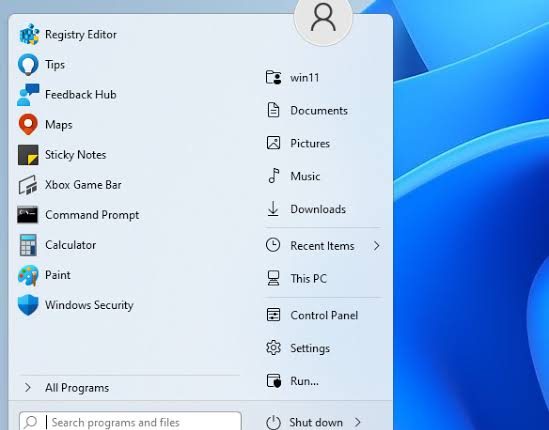Image resolution: width=549 pixels, height=430 pixels.
Task: Open Sticky Notes icon
Action: click(x=28, y=155)
